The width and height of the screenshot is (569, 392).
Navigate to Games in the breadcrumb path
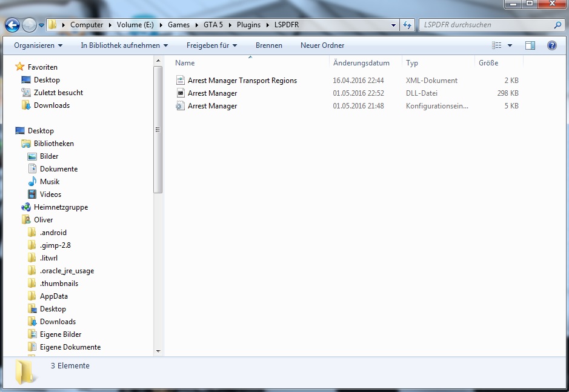click(179, 25)
